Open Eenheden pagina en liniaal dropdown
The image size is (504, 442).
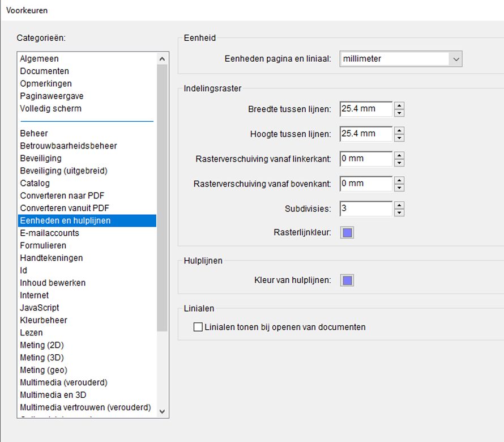click(401, 59)
